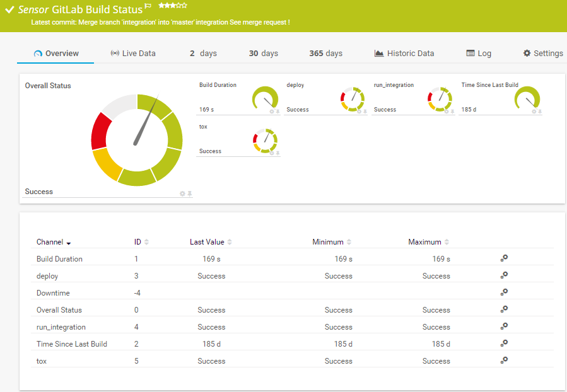Click the priority flag icon beside sensor name
The height and width of the screenshot is (392, 567).
148,6
